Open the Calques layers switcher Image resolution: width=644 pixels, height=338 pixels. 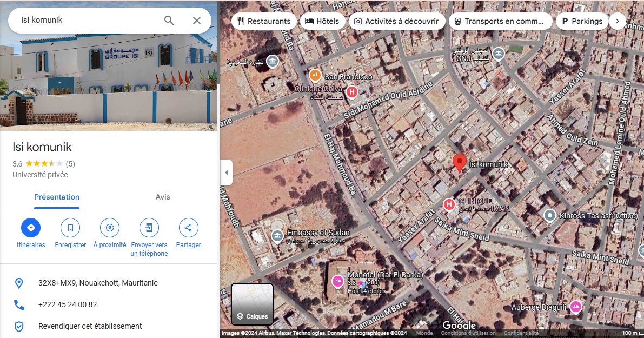[x=253, y=304]
